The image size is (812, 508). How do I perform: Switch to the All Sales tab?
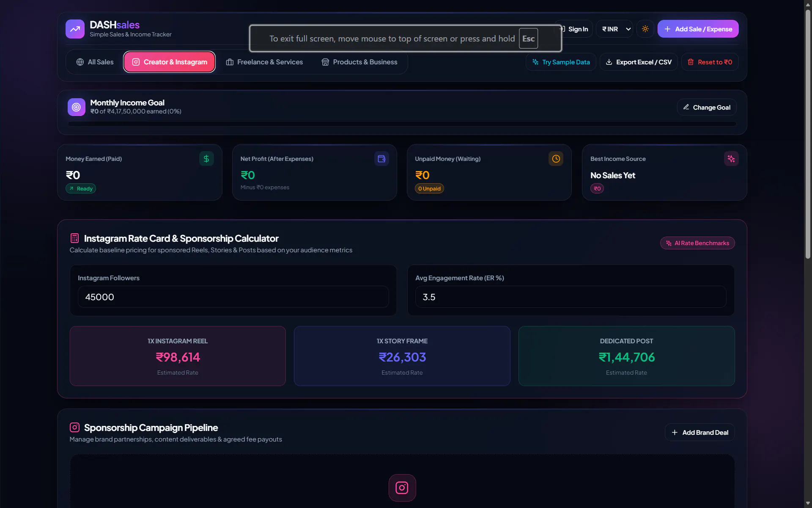(x=95, y=62)
